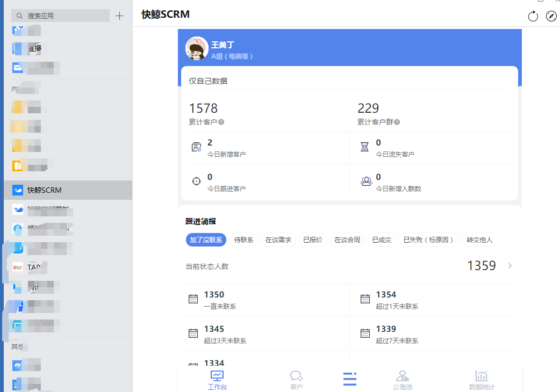This screenshot has width=560, height=392.
Task: Open the 直播 app in the sidebar
Action: (x=27, y=48)
